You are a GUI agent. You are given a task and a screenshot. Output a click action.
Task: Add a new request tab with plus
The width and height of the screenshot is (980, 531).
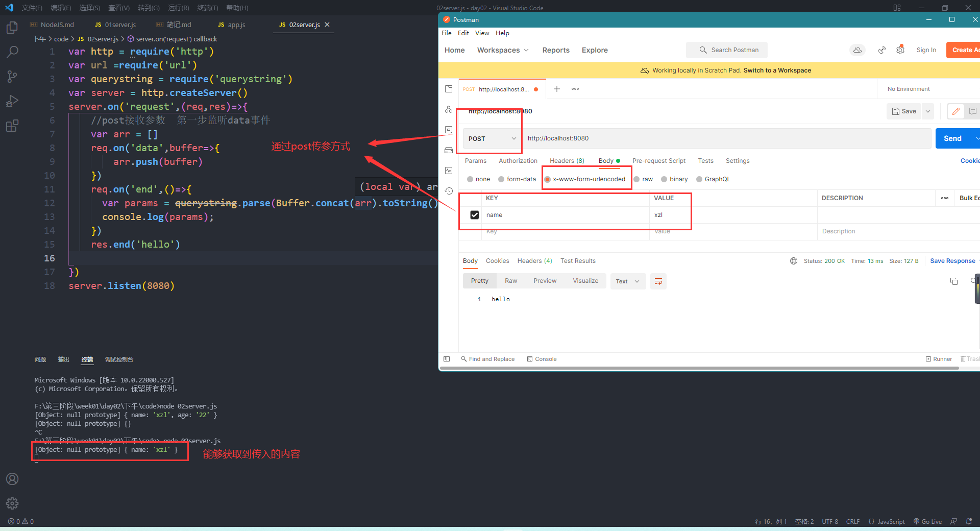coord(557,89)
